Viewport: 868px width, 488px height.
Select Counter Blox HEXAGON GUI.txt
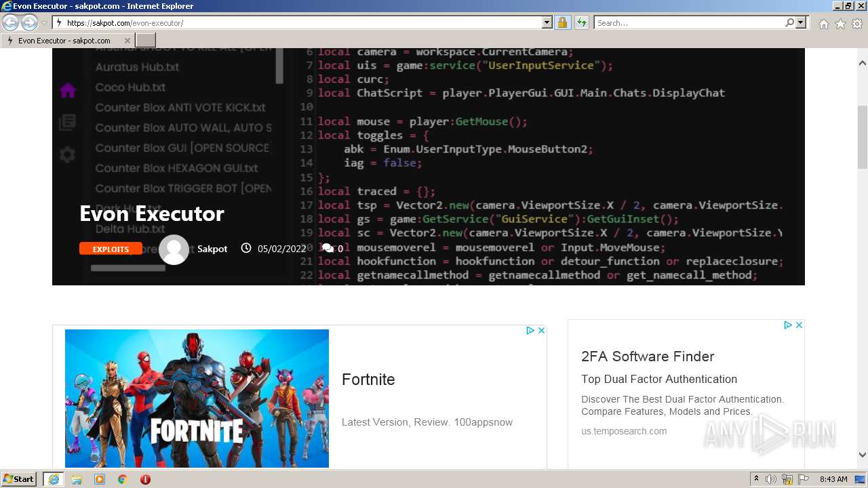[176, 168]
